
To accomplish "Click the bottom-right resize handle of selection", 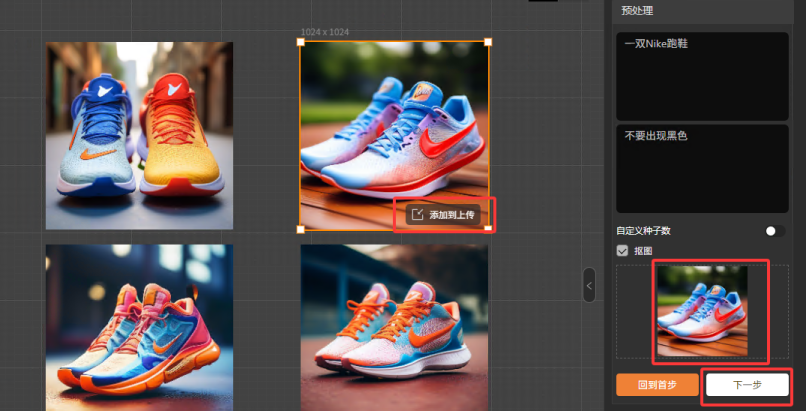I will pos(488,229).
